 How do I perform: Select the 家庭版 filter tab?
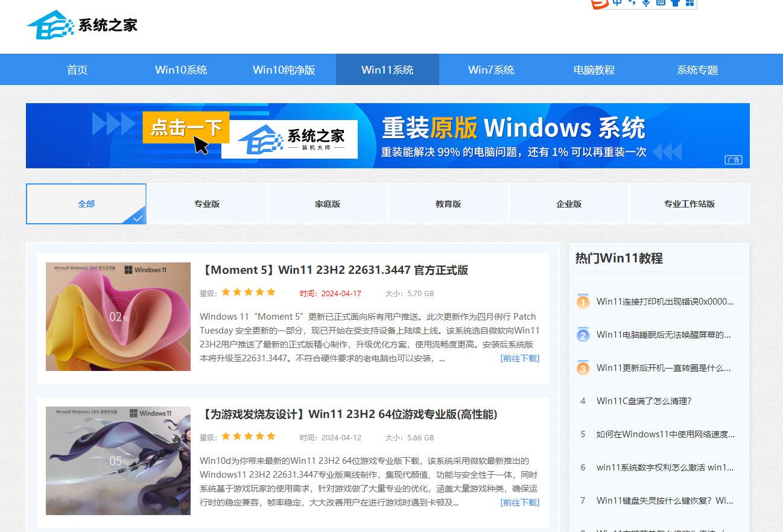[x=328, y=204]
